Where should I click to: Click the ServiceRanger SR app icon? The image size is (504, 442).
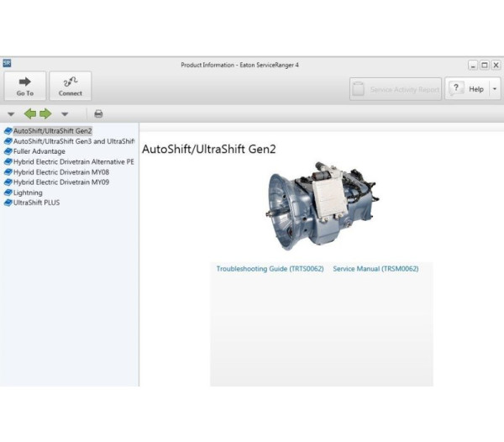[8, 63]
